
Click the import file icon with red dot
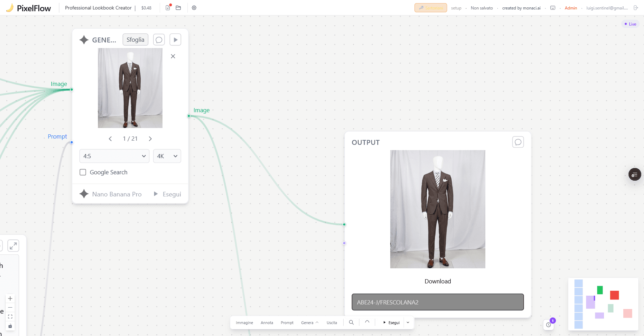168,8
